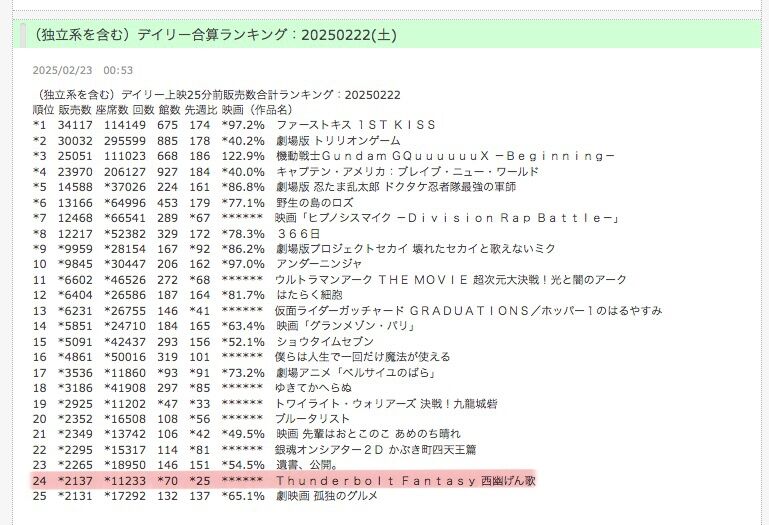Click 劇場版プロジェクトセカイ row title

pyautogui.click(x=415, y=249)
